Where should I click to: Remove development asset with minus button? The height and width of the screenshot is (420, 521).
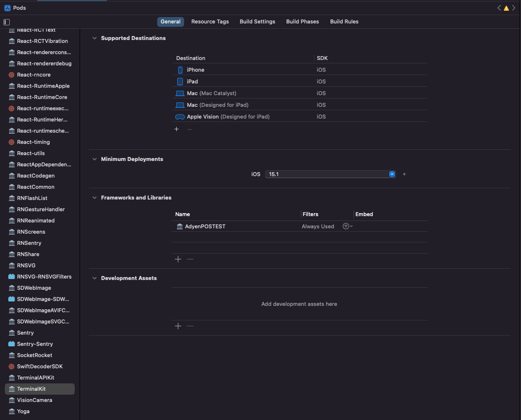[190, 326]
